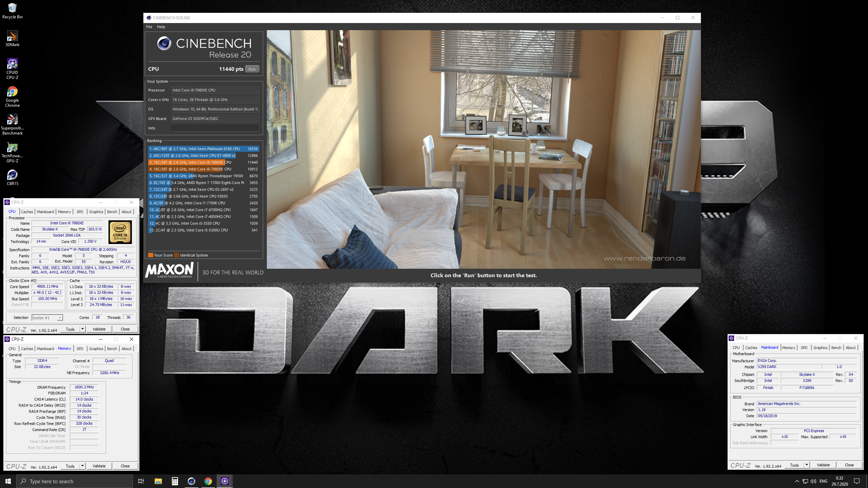The image size is (868, 488).
Task: Open File Explorer from the taskbar
Action: tap(158, 481)
